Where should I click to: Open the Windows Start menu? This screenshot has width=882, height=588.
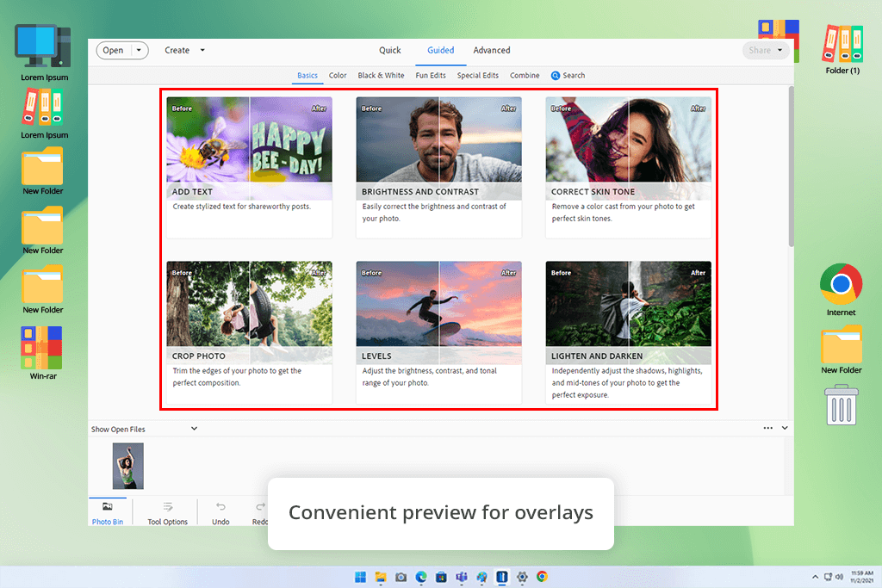(x=361, y=577)
